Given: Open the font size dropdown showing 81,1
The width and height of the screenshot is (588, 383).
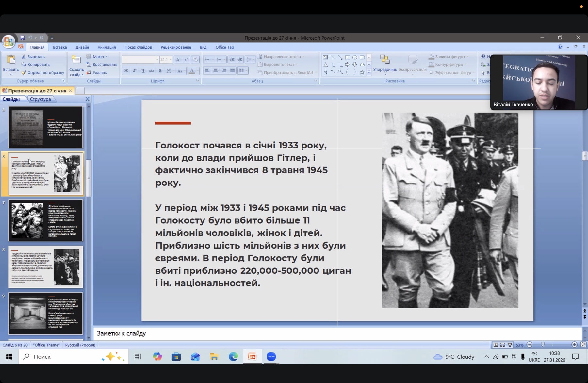Looking at the screenshot, I should point(171,60).
